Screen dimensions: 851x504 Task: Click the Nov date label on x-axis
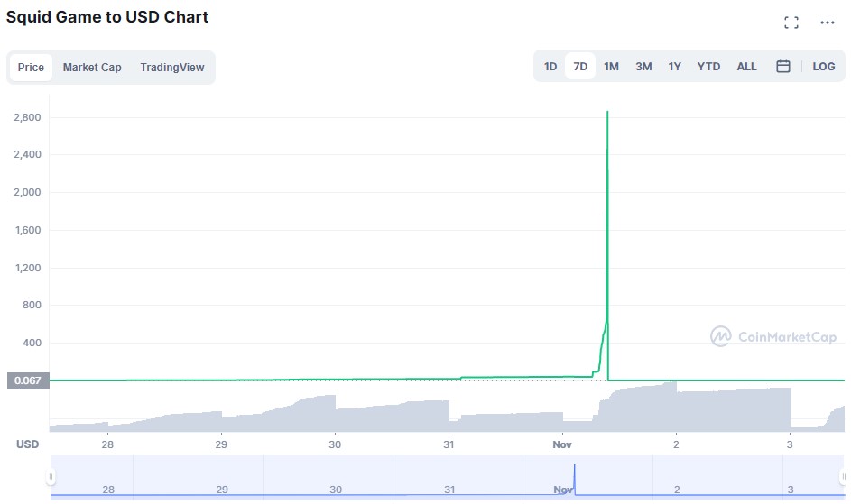pos(561,444)
